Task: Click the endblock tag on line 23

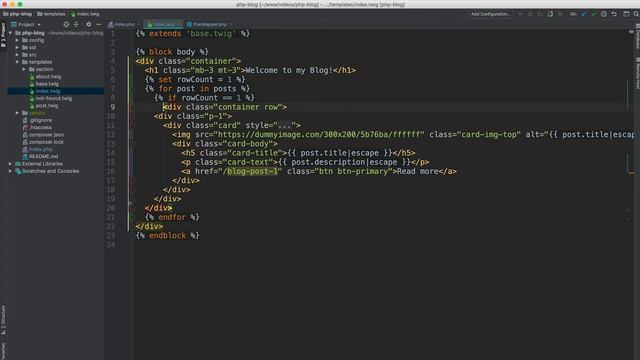Action: [x=167, y=236]
